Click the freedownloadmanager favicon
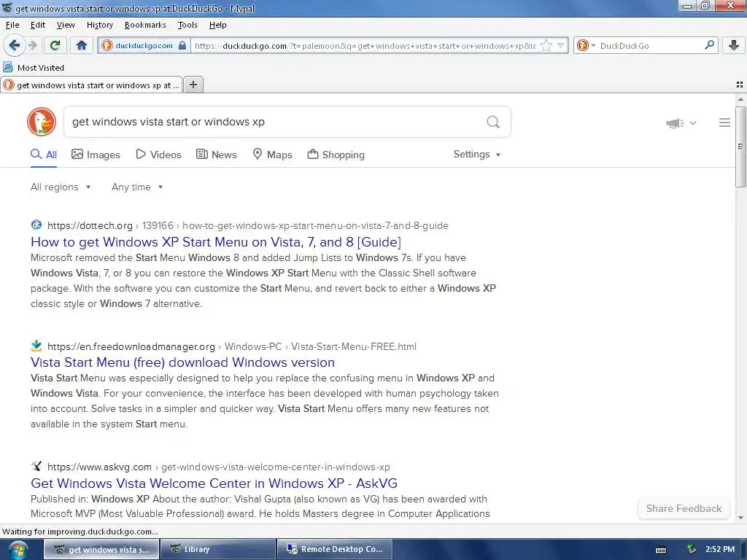 coord(36,346)
